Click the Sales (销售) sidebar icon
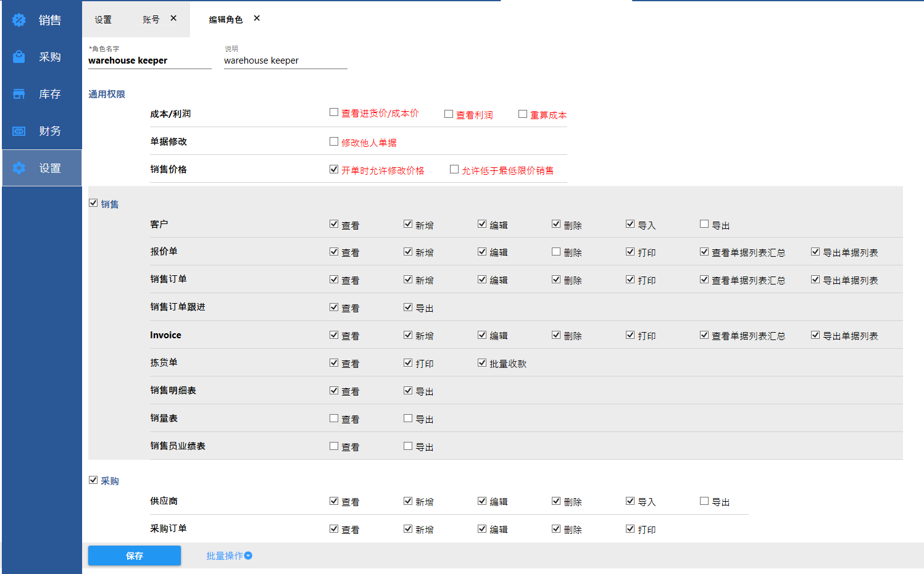This screenshot has width=924, height=574. click(19, 20)
